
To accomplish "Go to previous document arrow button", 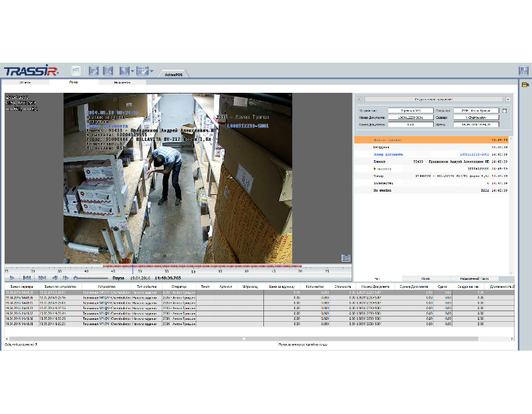I will (360, 99).
